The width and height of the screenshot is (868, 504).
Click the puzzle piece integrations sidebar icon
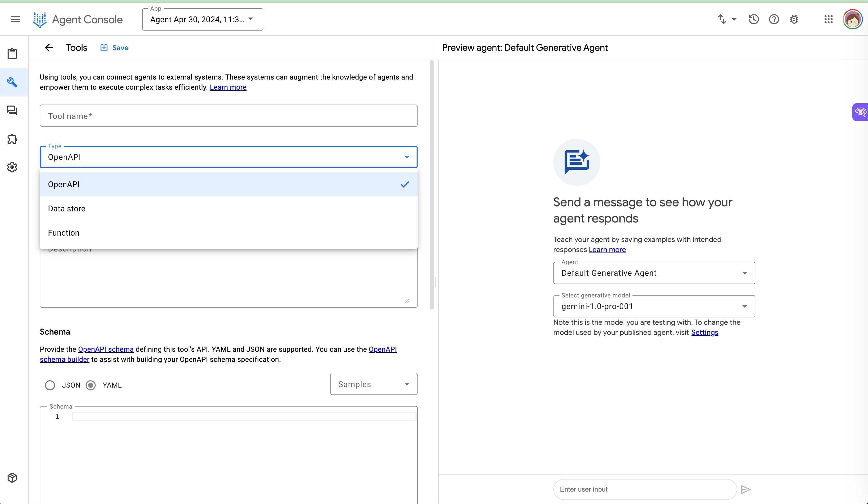click(x=12, y=139)
